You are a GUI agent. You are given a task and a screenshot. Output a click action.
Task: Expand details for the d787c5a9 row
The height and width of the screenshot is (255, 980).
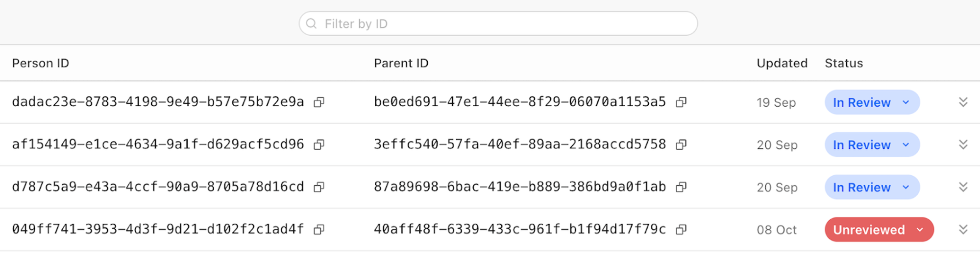pyautogui.click(x=963, y=187)
